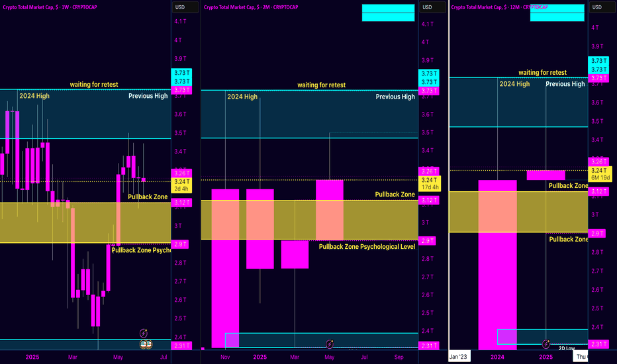Screen dimensions: 617x364
Task: Click magenta 2.31 T label on 1W price axis
Action: (181, 346)
